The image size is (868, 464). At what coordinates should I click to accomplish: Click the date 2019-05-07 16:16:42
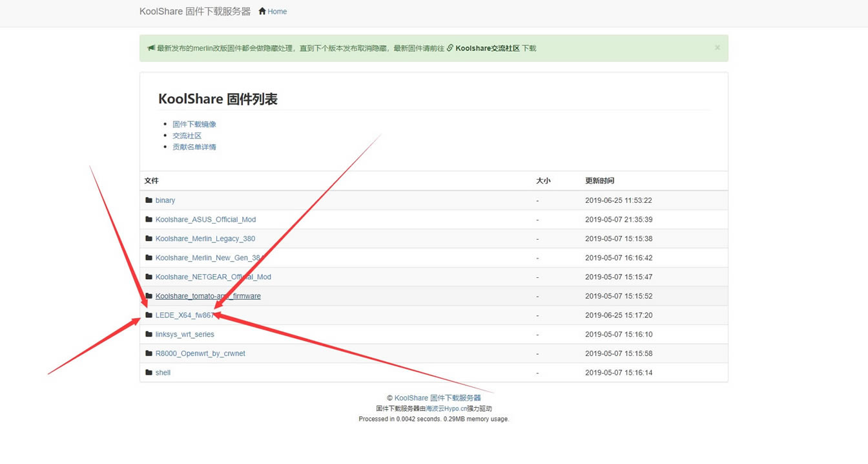tap(619, 258)
